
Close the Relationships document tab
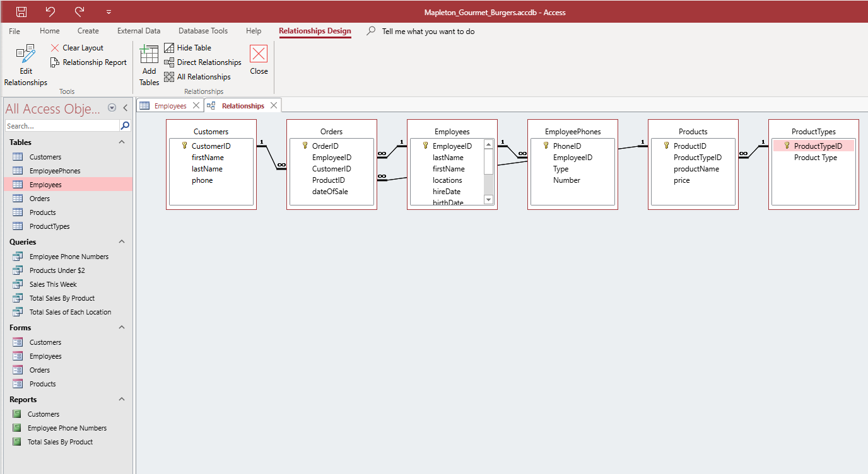[x=274, y=105]
